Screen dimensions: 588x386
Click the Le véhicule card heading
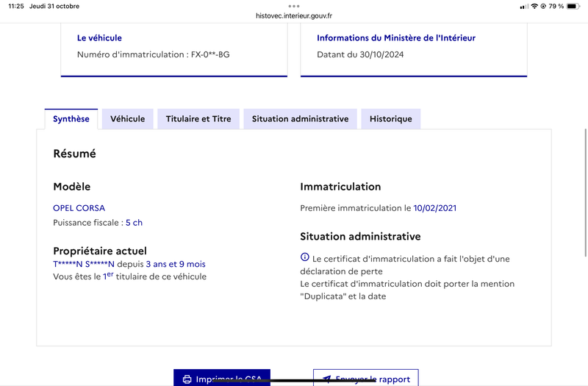[x=99, y=38]
